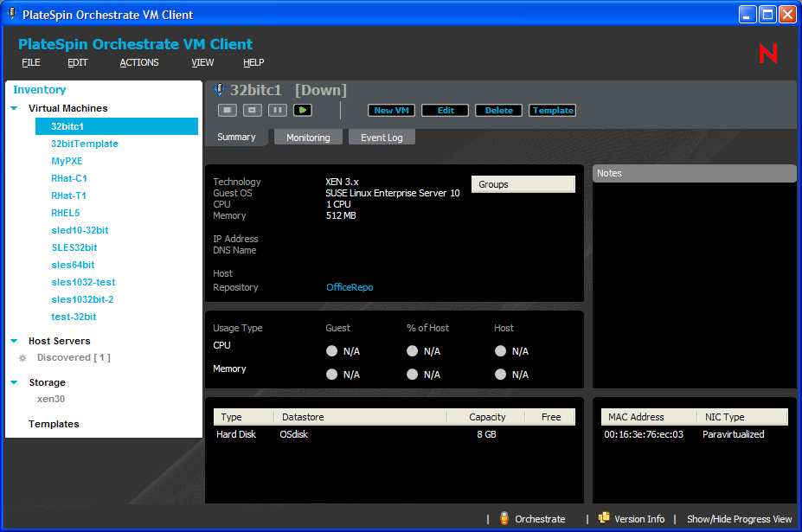Click the MAC Address column header
802x532 pixels.
coord(649,417)
